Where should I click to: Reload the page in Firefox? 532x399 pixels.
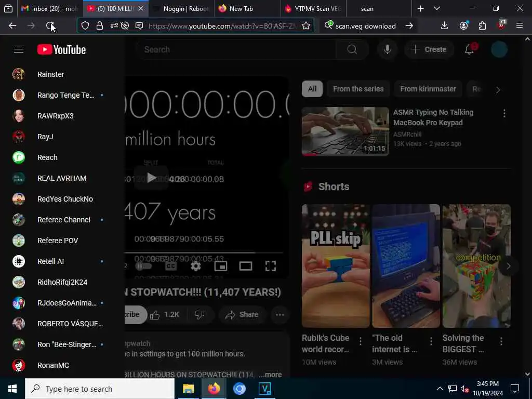tap(50, 25)
